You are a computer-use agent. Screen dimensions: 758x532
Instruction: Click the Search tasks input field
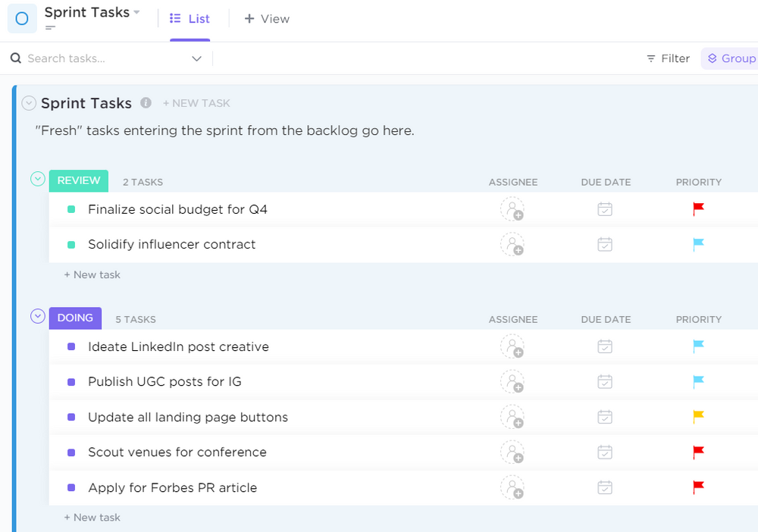(x=99, y=58)
